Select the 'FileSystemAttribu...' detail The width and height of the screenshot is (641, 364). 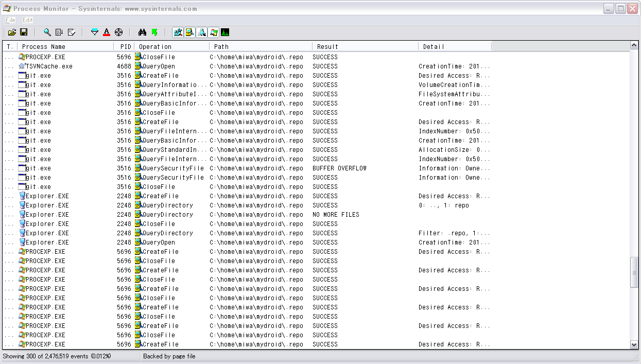[x=454, y=94]
